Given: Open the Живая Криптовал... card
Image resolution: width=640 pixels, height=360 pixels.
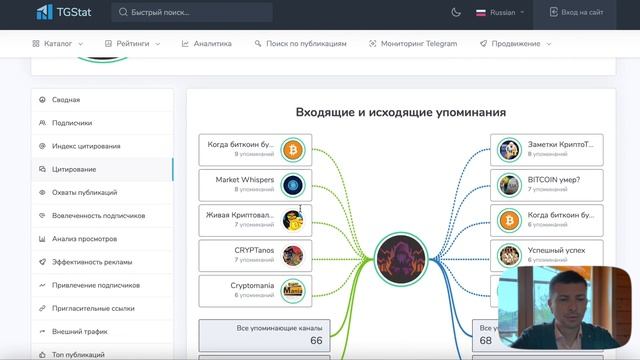Looking at the screenshot, I should click(x=255, y=220).
